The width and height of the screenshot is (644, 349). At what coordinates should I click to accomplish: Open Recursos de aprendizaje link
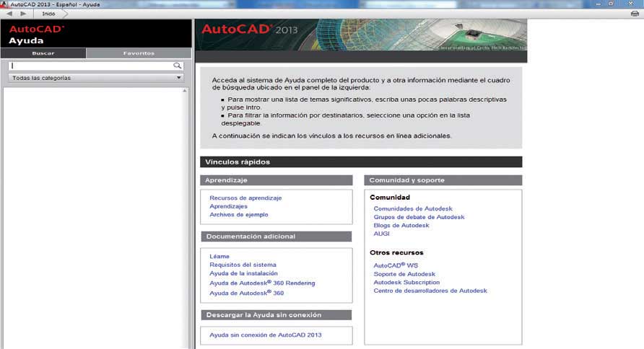(245, 198)
